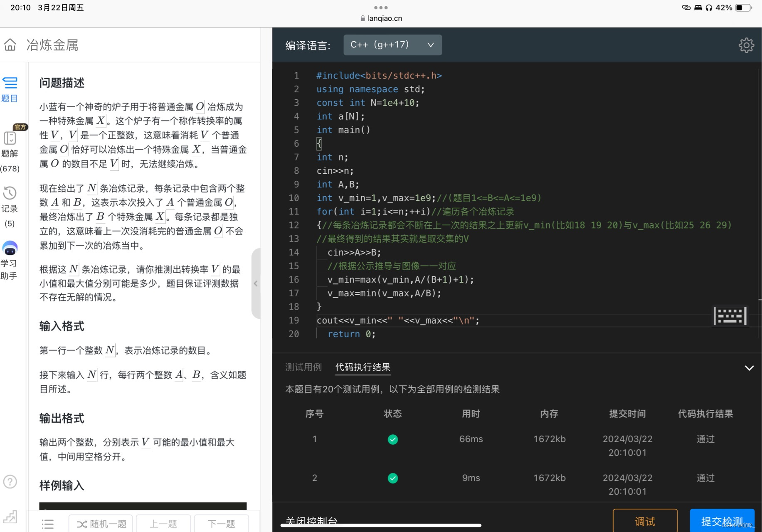Click the line 17 v_max=min code
Image resolution: width=762 pixels, height=532 pixels.
coord(384,293)
